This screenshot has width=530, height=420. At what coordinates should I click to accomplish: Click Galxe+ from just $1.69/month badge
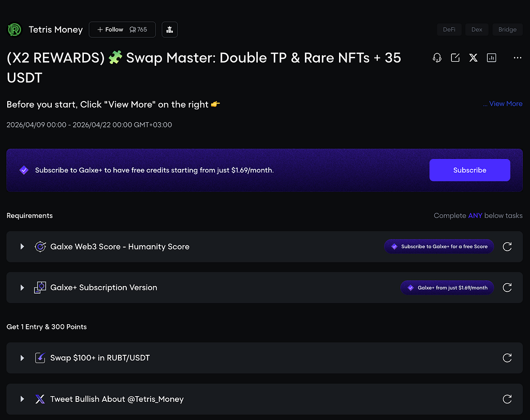coord(447,287)
